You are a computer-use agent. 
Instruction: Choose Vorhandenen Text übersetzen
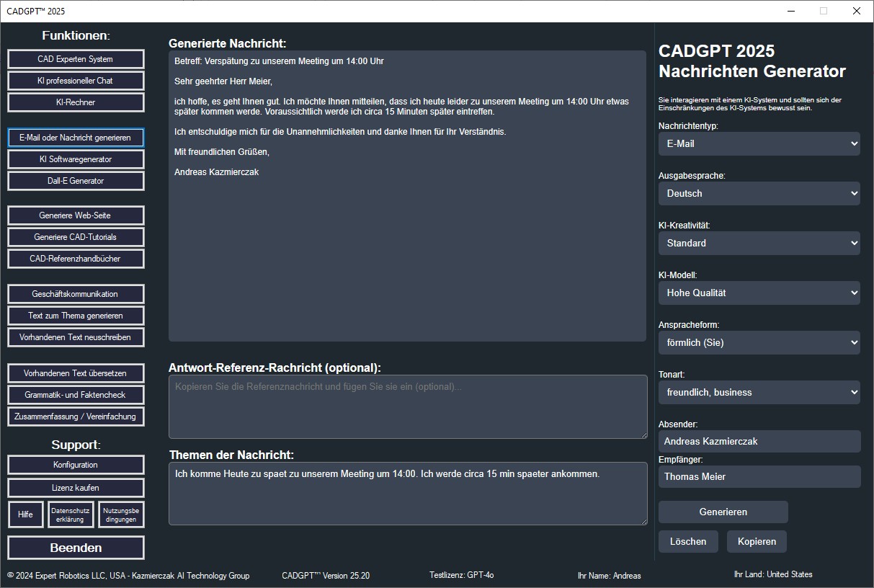[x=76, y=373]
